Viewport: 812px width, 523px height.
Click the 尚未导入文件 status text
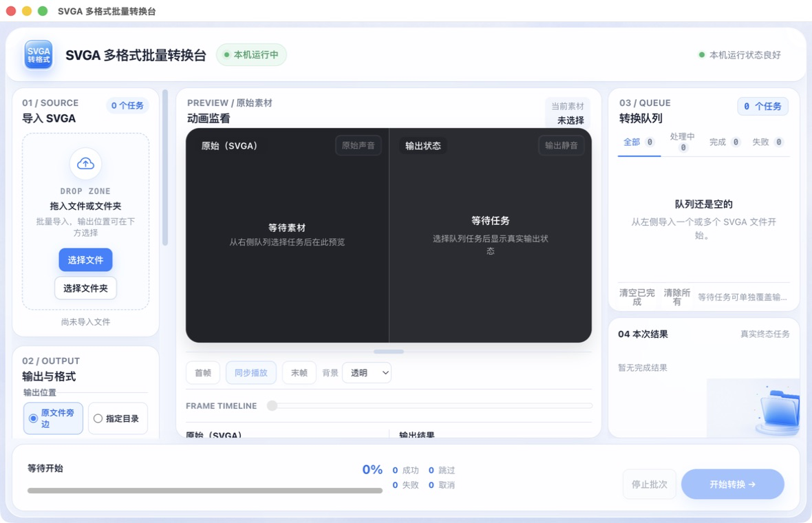pyautogui.click(x=85, y=321)
